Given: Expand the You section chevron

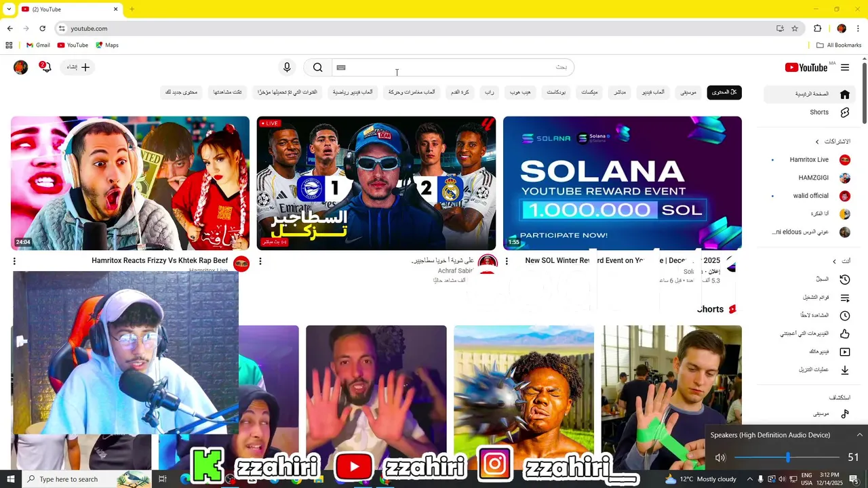Looking at the screenshot, I should coord(834,261).
